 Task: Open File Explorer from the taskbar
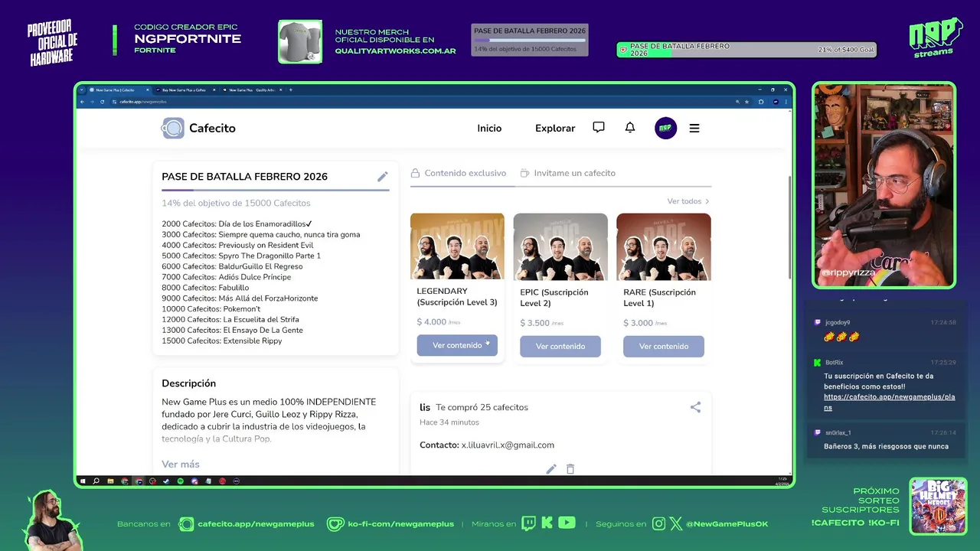pyautogui.click(x=110, y=481)
